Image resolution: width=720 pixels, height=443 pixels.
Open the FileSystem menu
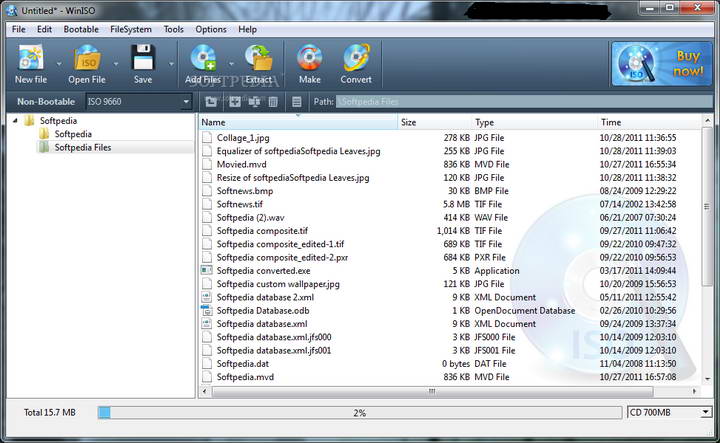(131, 29)
